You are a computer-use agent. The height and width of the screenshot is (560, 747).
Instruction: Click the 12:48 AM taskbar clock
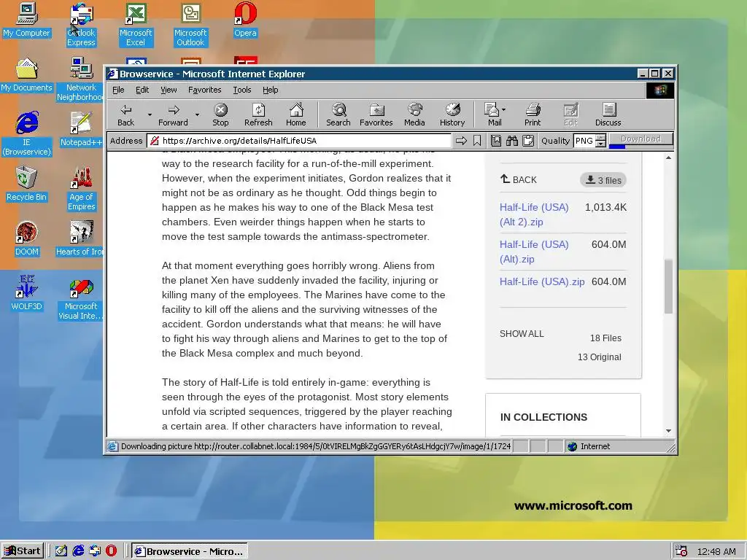pos(716,551)
